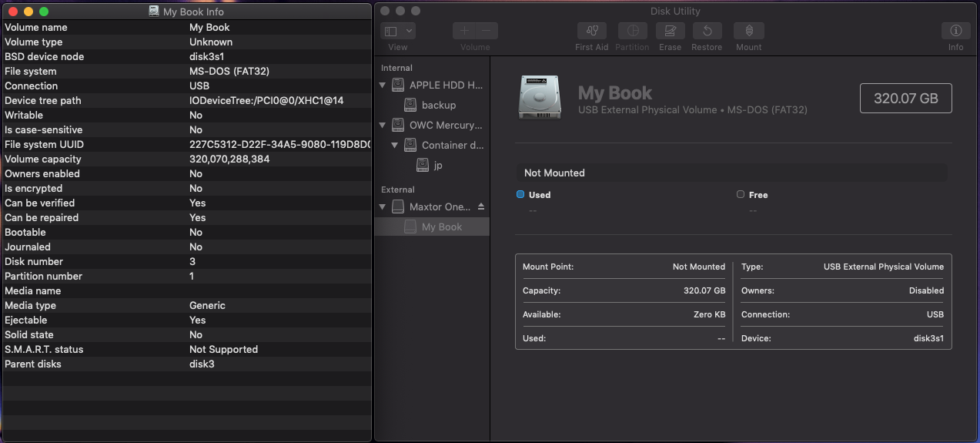Click the Type USB External Physical Volume row
The image size is (980, 443).
pos(842,267)
